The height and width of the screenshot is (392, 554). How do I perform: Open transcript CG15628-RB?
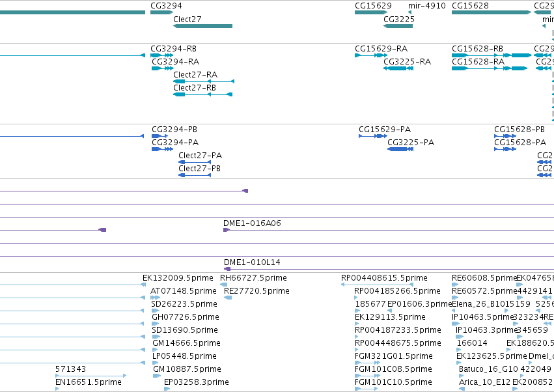492,55
